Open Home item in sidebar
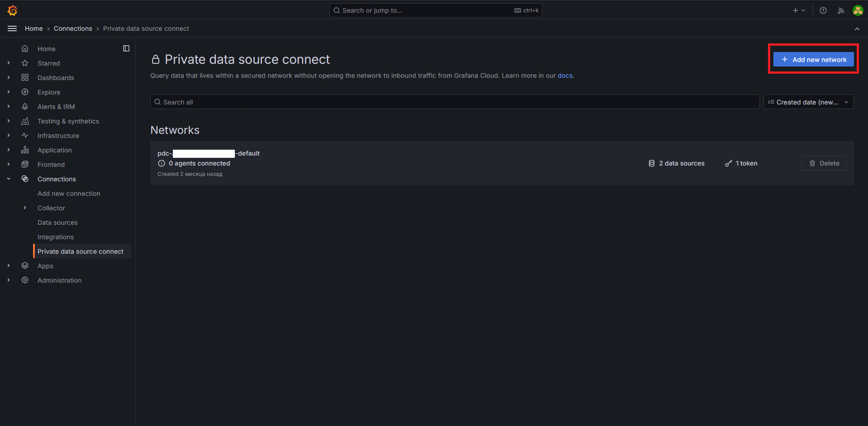This screenshot has height=426, width=868. coord(46,49)
